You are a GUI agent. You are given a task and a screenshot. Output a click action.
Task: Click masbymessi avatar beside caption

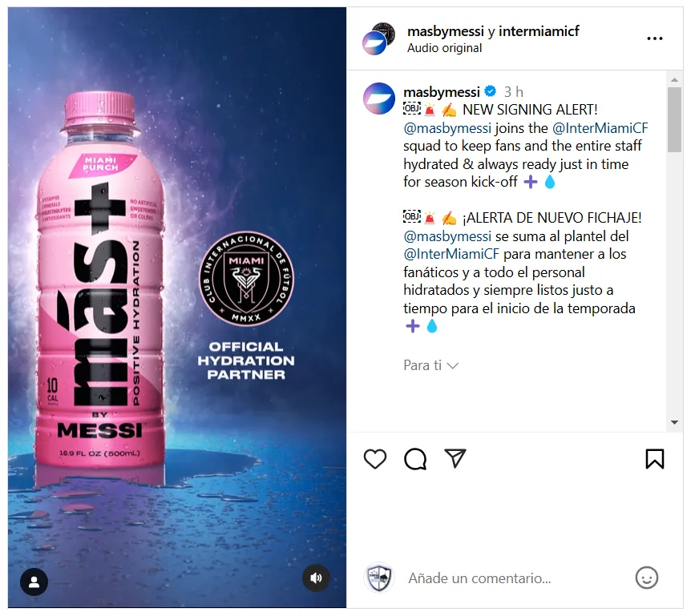pos(379,99)
